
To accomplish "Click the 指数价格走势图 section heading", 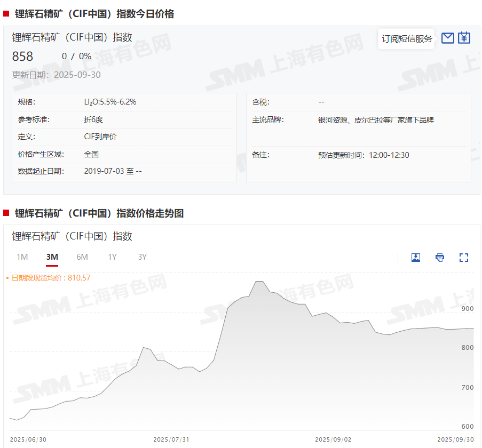I will (x=99, y=213).
